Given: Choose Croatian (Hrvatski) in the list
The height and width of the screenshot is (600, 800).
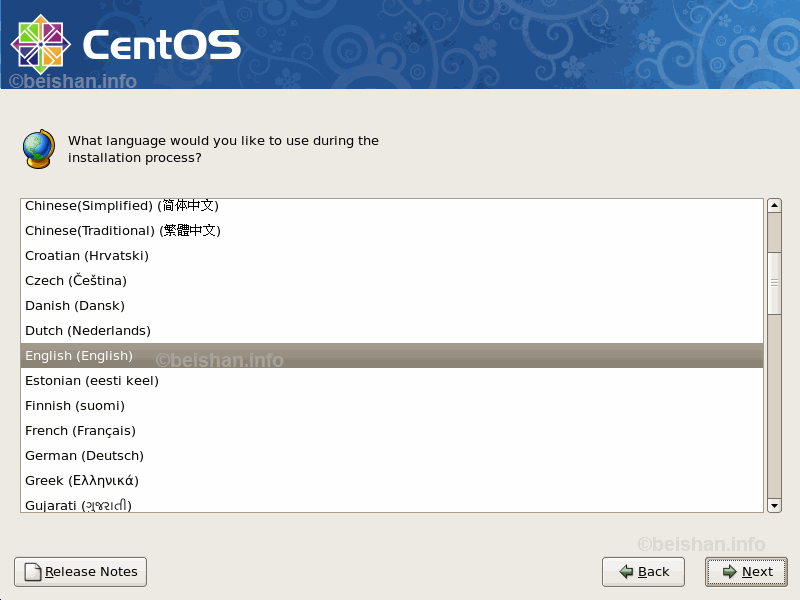Looking at the screenshot, I should pos(87,256).
